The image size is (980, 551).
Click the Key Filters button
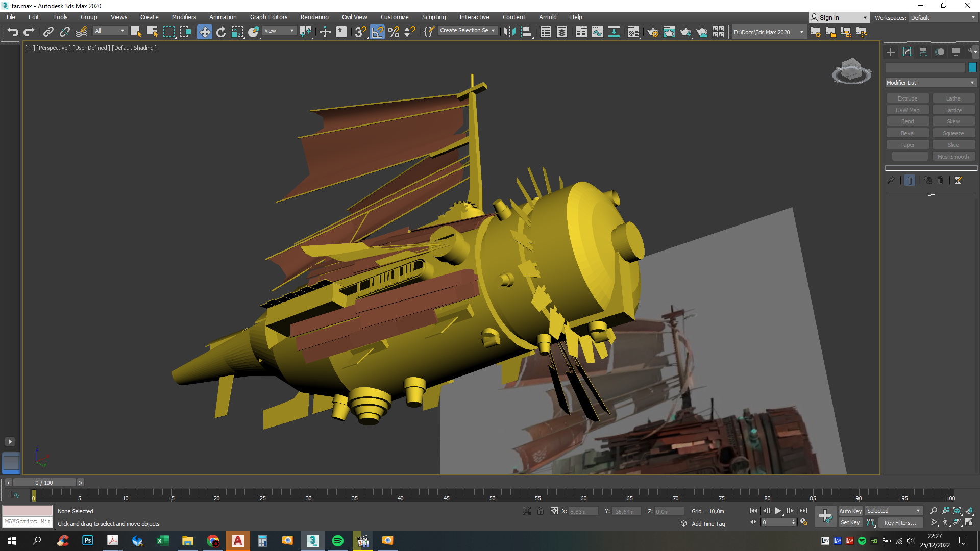(x=900, y=522)
